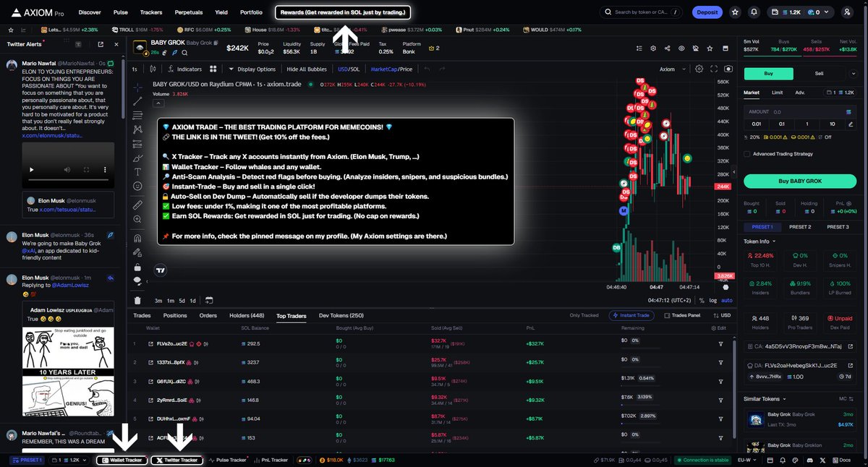868x467 pixels.
Task: Open the Perpetuals menu item
Action: click(x=189, y=12)
